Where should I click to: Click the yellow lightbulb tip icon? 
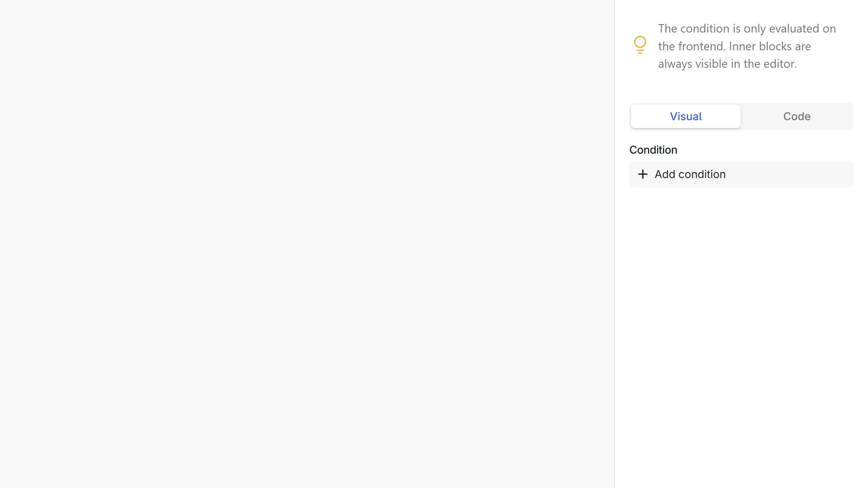point(640,45)
